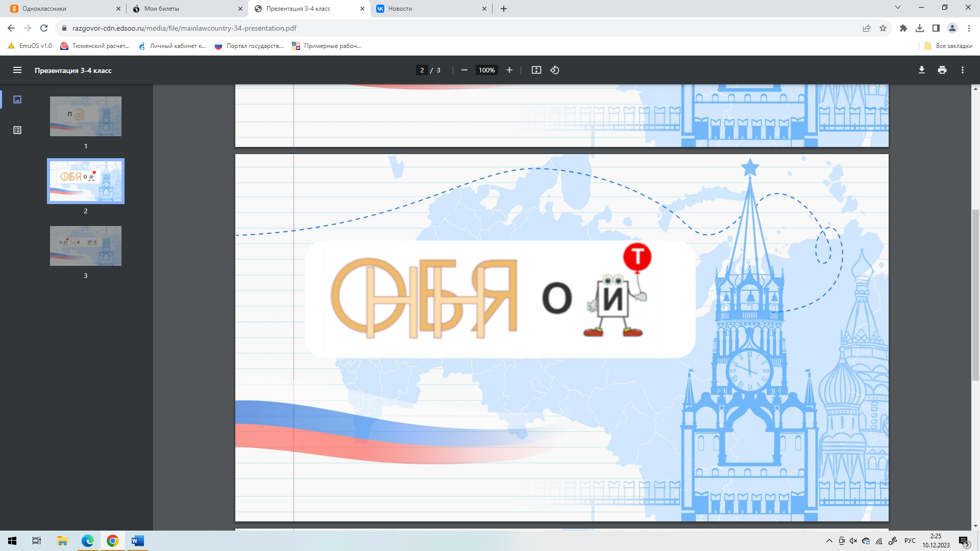Open PDF viewer more actions menu
Viewport: 980px width, 551px height.
(962, 70)
